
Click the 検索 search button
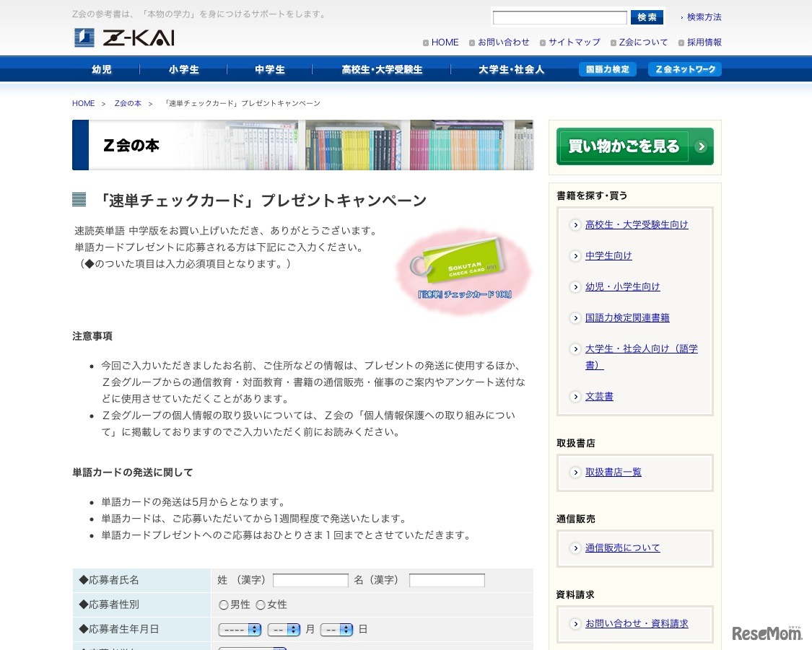coord(647,17)
